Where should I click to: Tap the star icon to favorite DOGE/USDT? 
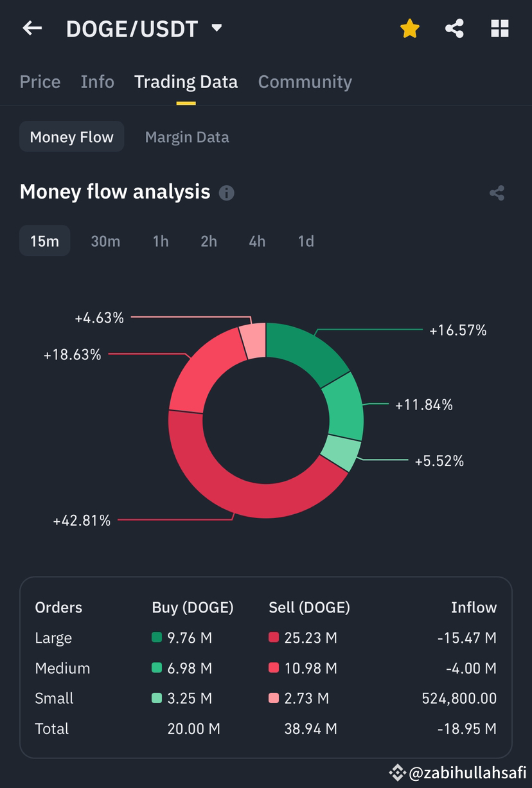(x=409, y=28)
